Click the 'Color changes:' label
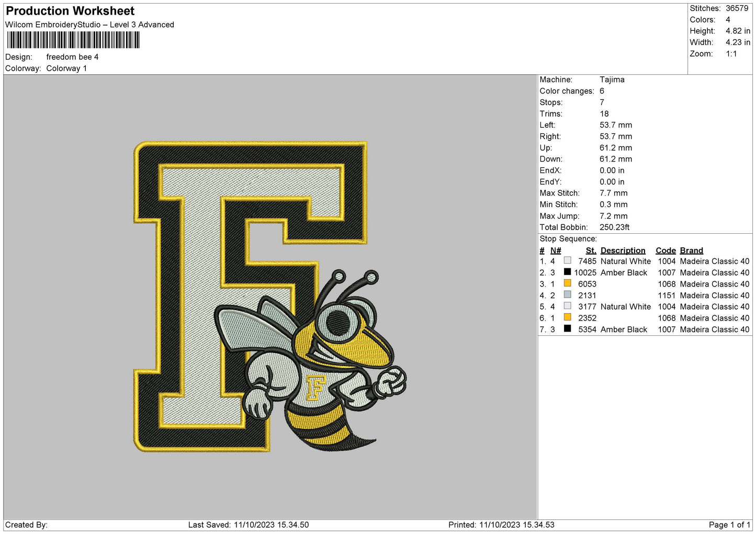 567,91
